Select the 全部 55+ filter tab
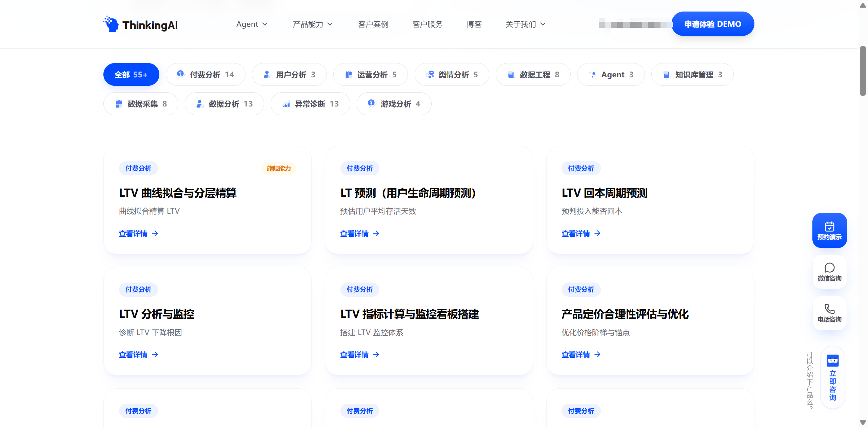The width and height of the screenshot is (868, 428). 131,75
